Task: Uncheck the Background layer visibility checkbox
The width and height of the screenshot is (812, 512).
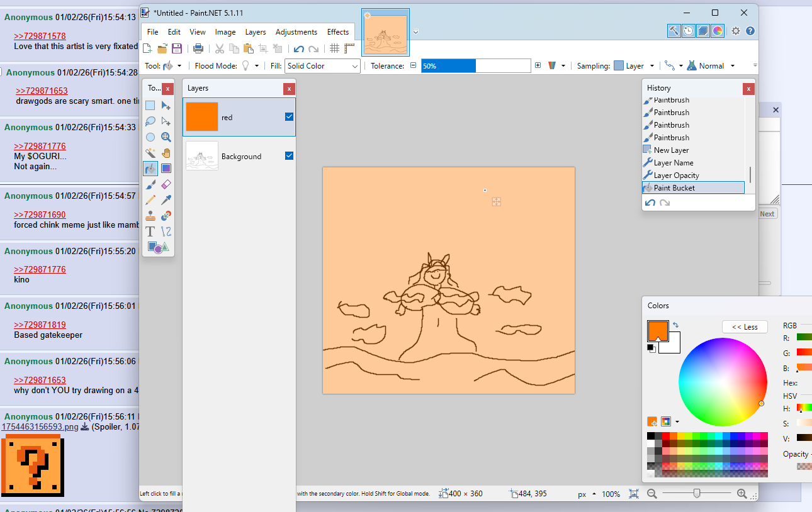Action: (289, 156)
